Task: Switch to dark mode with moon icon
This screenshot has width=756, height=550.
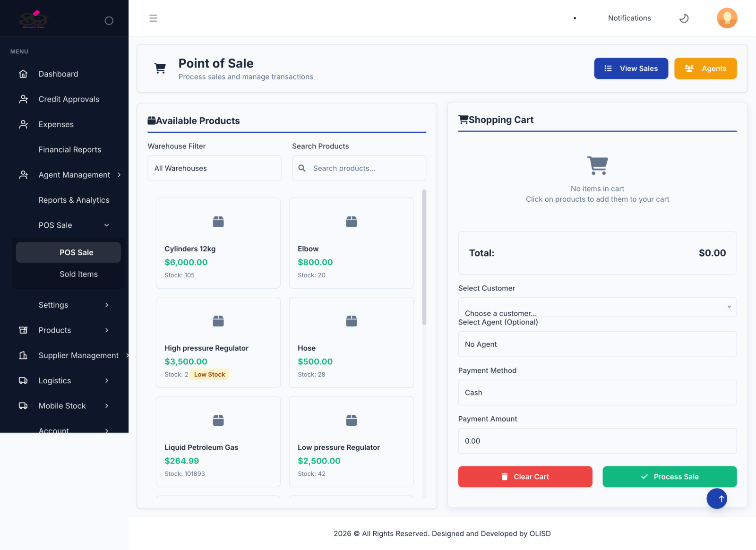Action: pyautogui.click(x=684, y=18)
